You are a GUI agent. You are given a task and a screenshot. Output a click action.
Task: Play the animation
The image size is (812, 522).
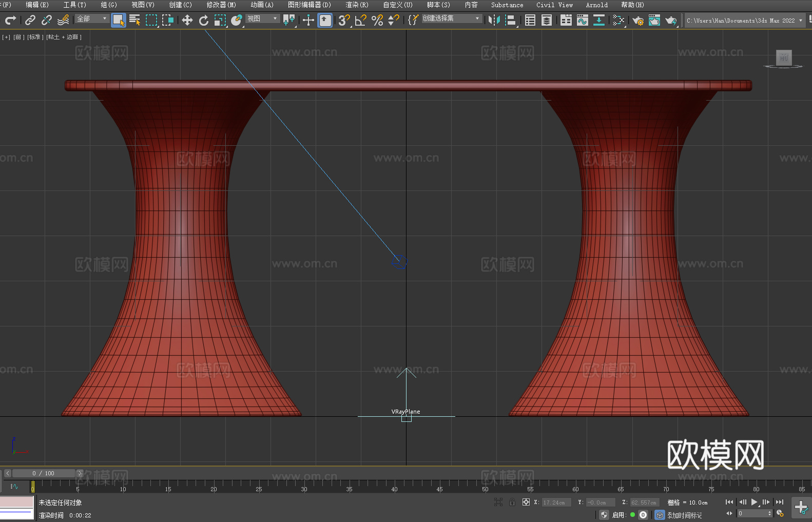[754, 502]
